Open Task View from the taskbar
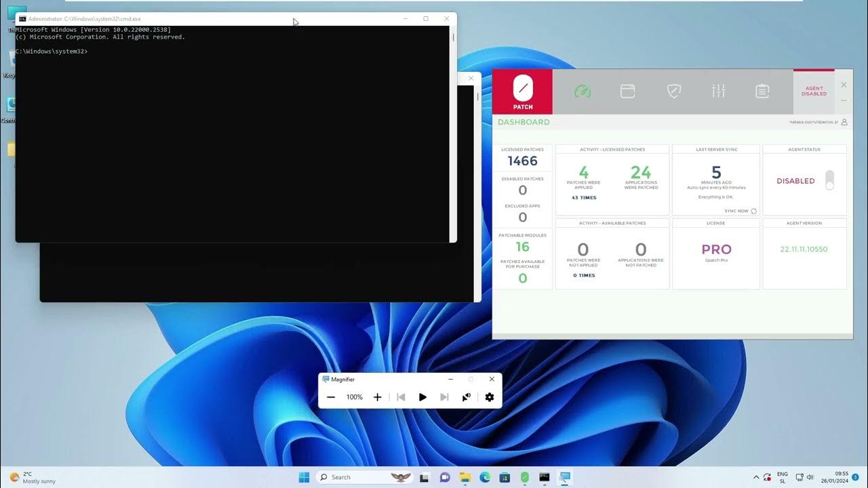Screen dimensions: 868x488 point(425,477)
